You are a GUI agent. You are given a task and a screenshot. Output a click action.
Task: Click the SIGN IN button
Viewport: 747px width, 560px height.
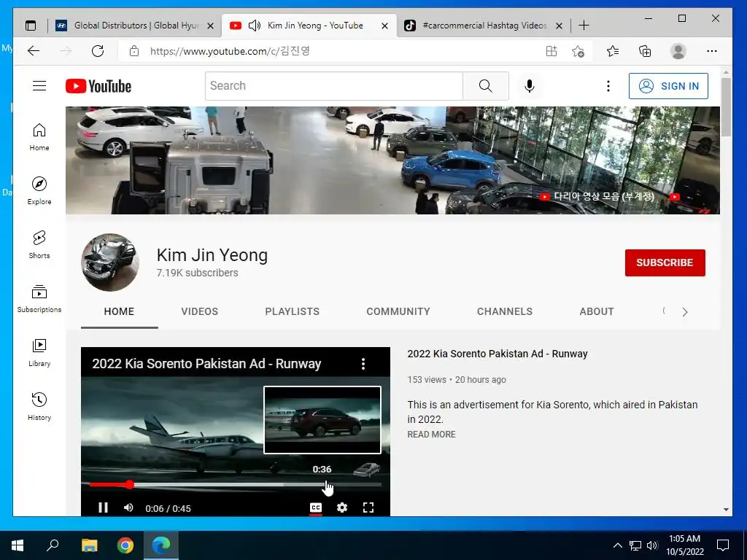click(x=668, y=86)
